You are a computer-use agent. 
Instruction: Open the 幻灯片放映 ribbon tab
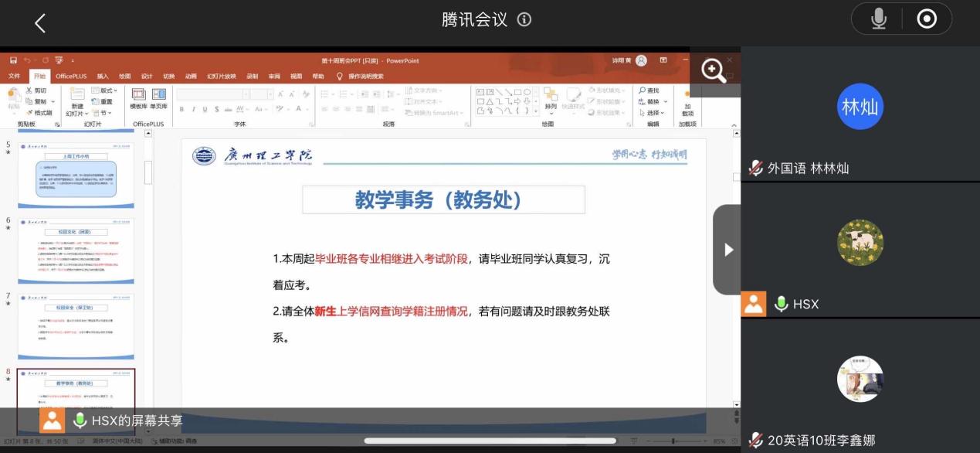click(x=222, y=77)
